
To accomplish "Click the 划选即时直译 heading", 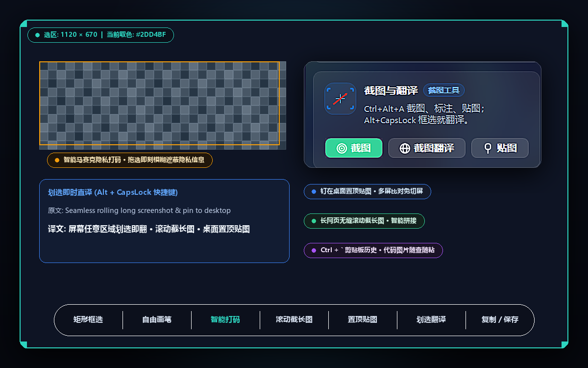I will coord(113,192).
